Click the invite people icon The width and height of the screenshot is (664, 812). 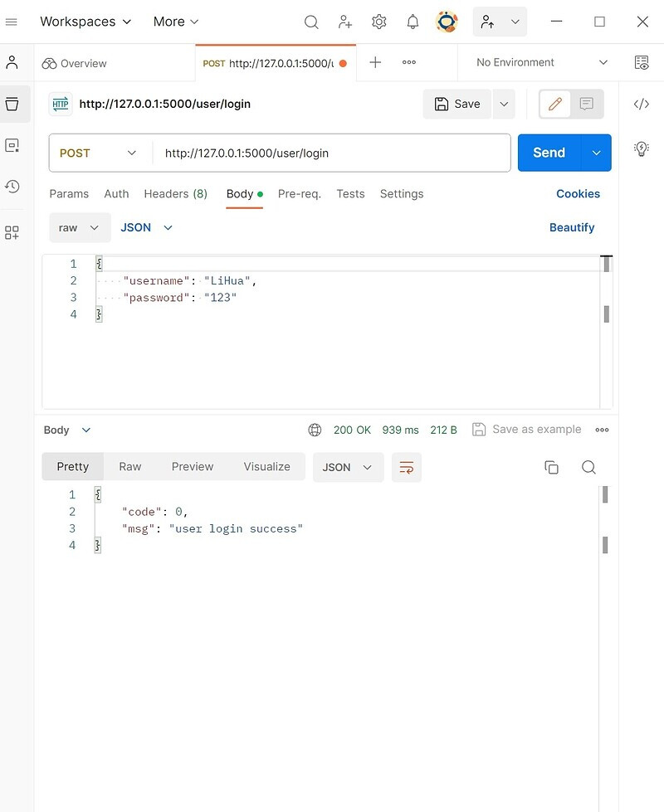click(x=344, y=22)
